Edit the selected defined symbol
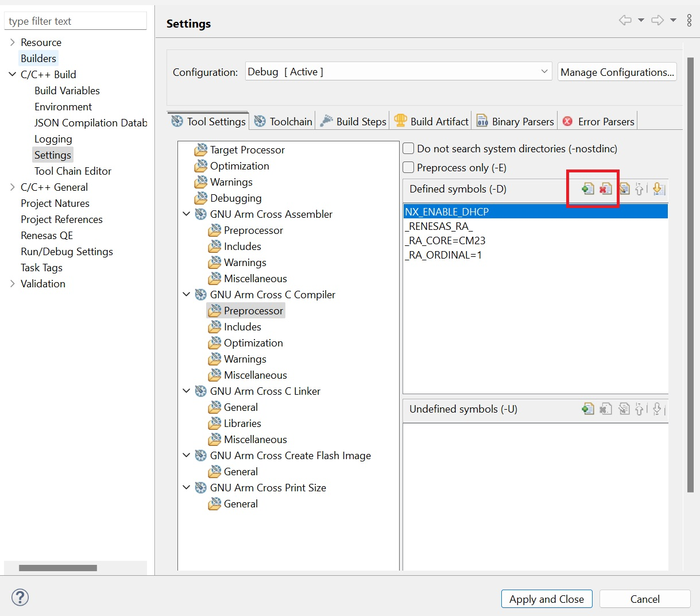The height and width of the screenshot is (616, 700). coord(624,188)
